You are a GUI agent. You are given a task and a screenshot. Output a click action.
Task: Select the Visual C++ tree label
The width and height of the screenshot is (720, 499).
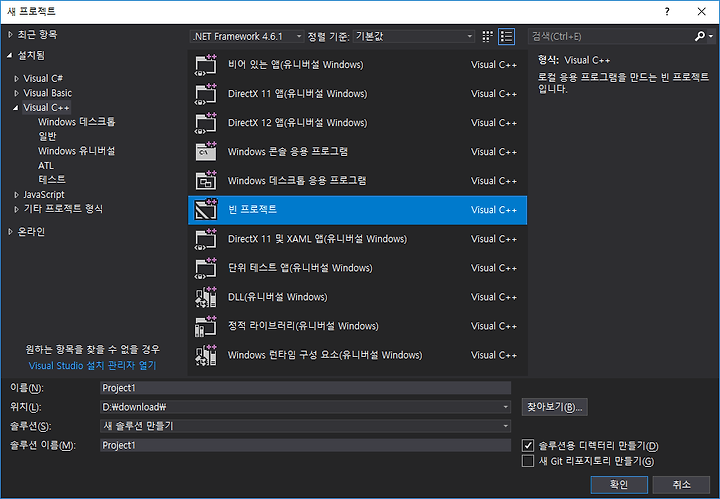(46, 107)
